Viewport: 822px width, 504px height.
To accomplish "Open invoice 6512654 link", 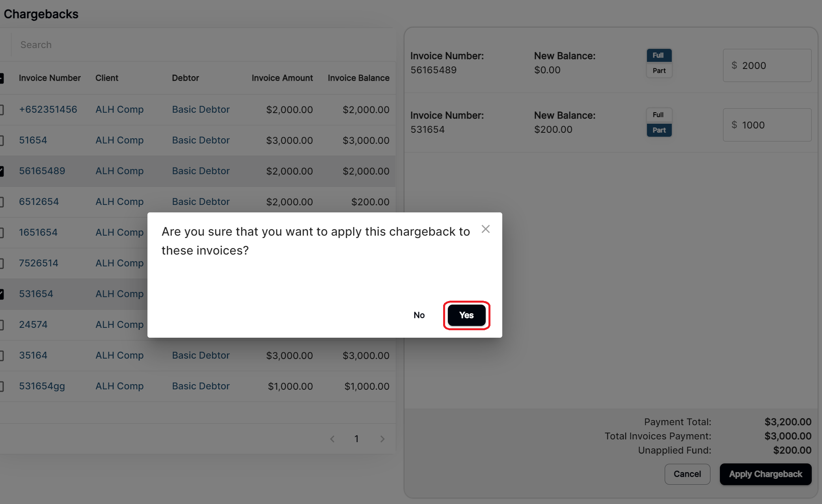I will (x=39, y=202).
